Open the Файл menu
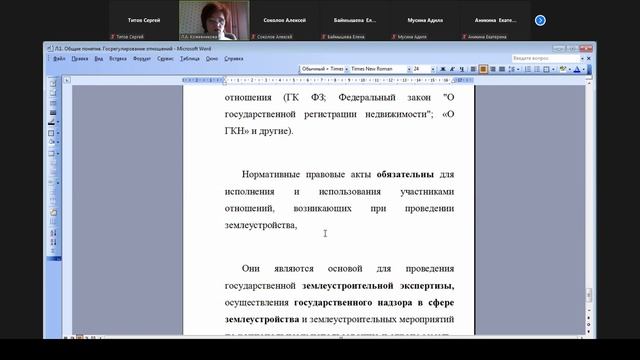 click(x=59, y=59)
